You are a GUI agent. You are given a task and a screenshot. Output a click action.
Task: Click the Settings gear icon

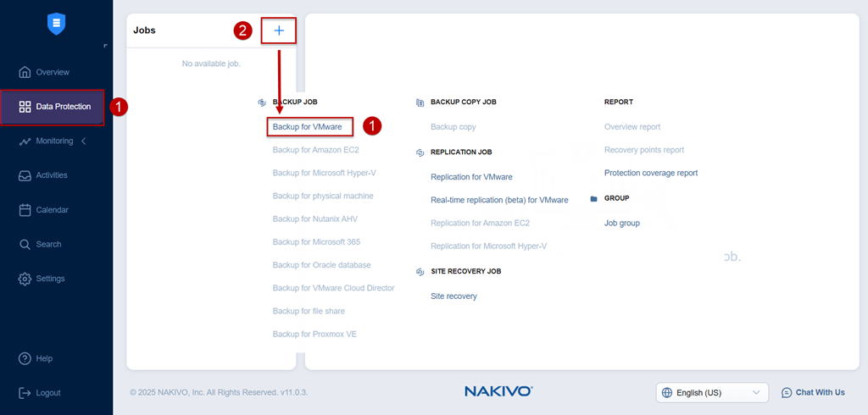tap(25, 279)
